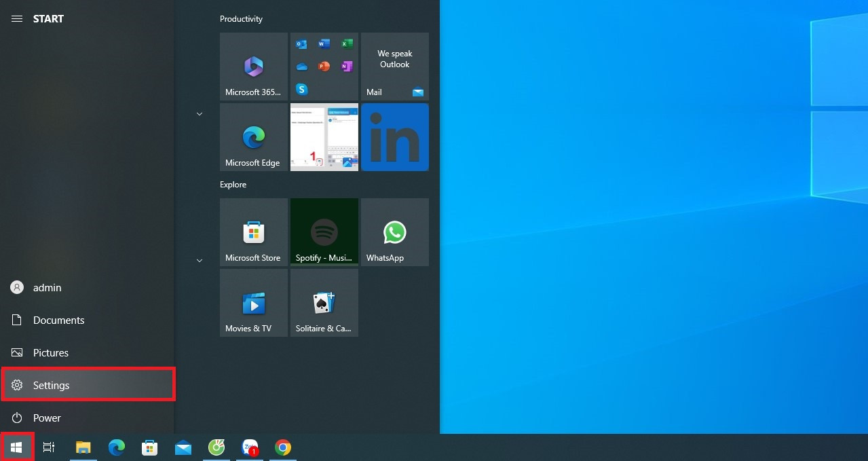Open Mail app from the taskbar
Viewport: 868px width, 461px height.
coord(183,447)
